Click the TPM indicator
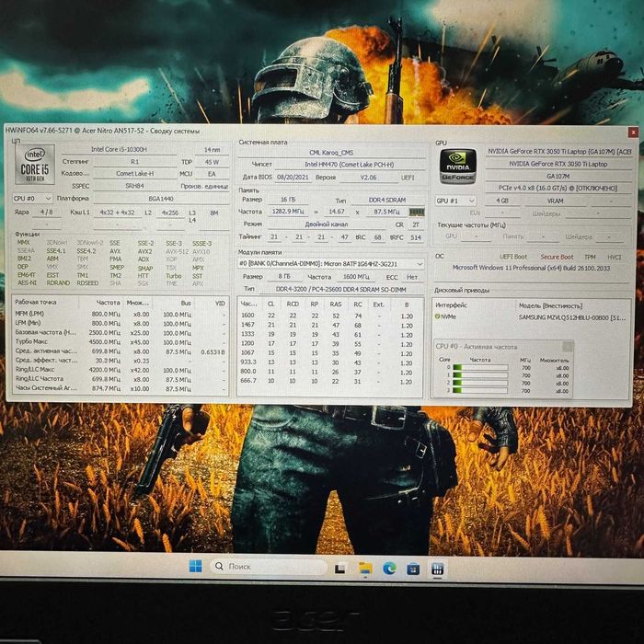644x644 pixels. coord(590,257)
